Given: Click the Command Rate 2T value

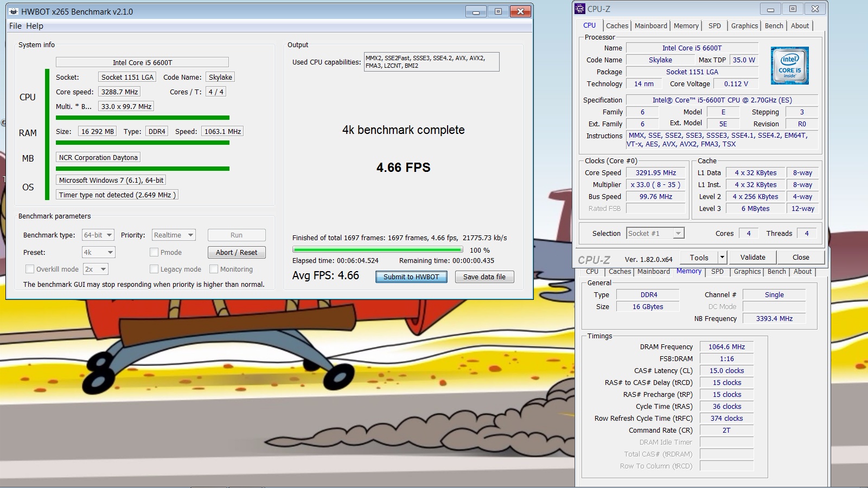Looking at the screenshot, I should point(726,430).
